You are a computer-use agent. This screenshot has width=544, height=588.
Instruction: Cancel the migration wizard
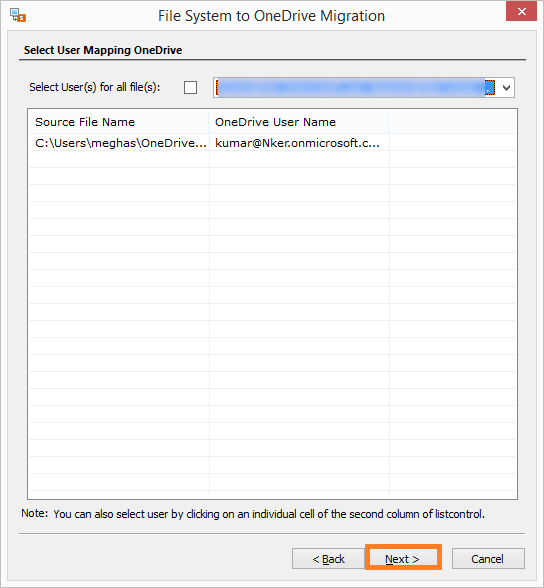click(x=488, y=559)
